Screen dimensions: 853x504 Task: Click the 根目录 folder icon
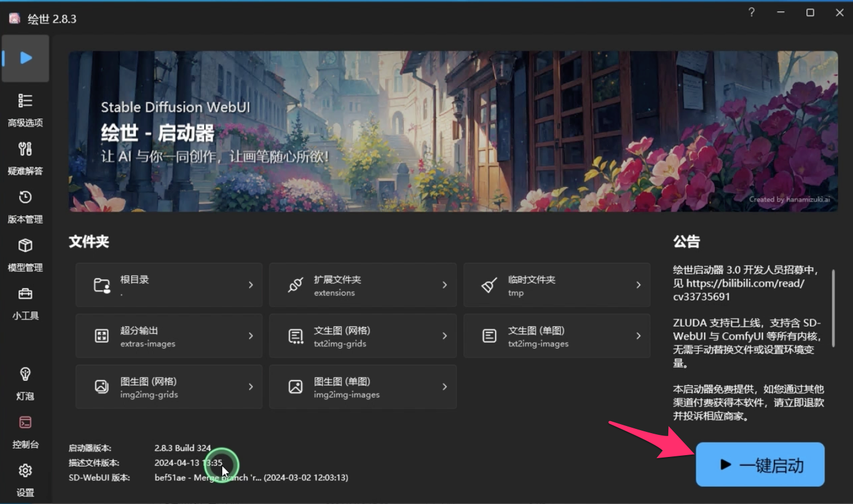click(102, 285)
